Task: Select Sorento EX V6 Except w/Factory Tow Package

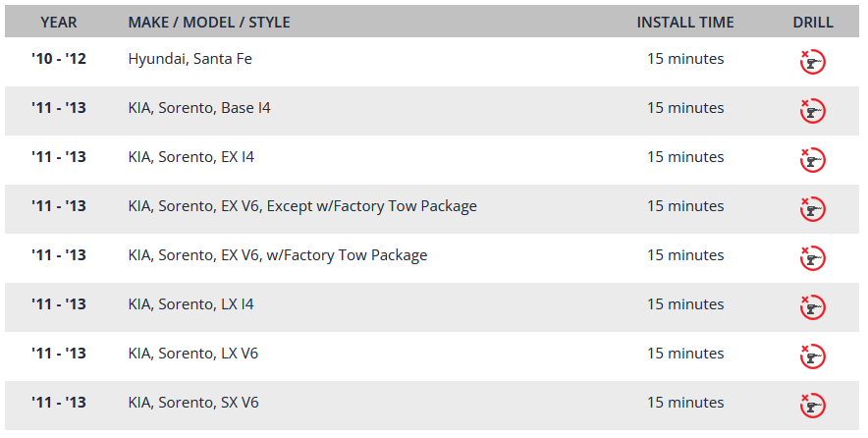Action: pyautogui.click(x=302, y=206)
